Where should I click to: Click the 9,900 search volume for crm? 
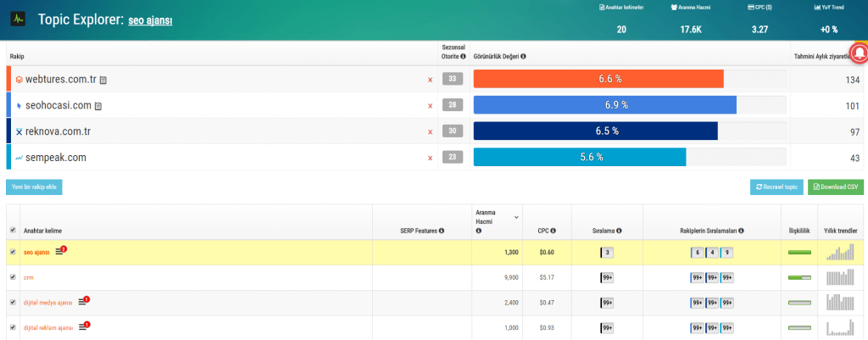click(x=511, y=278)
